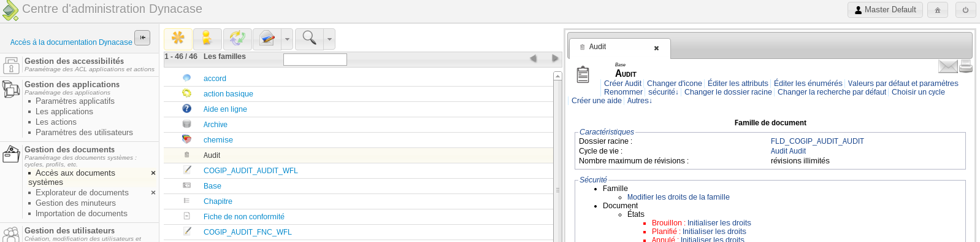The width and height of the screenshot is (980, 242).
Task: Open Paramètres applicatifs menu item
Action: (x=75, y=101)
